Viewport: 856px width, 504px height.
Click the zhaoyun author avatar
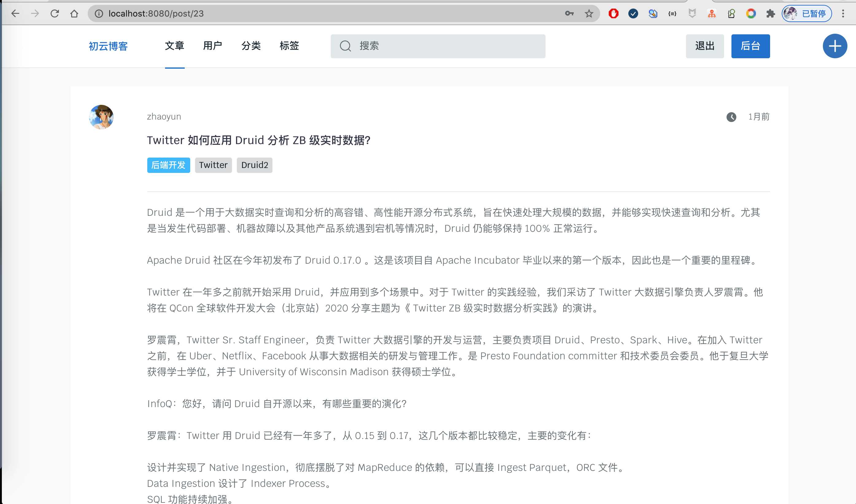click(x=101, y=117)
